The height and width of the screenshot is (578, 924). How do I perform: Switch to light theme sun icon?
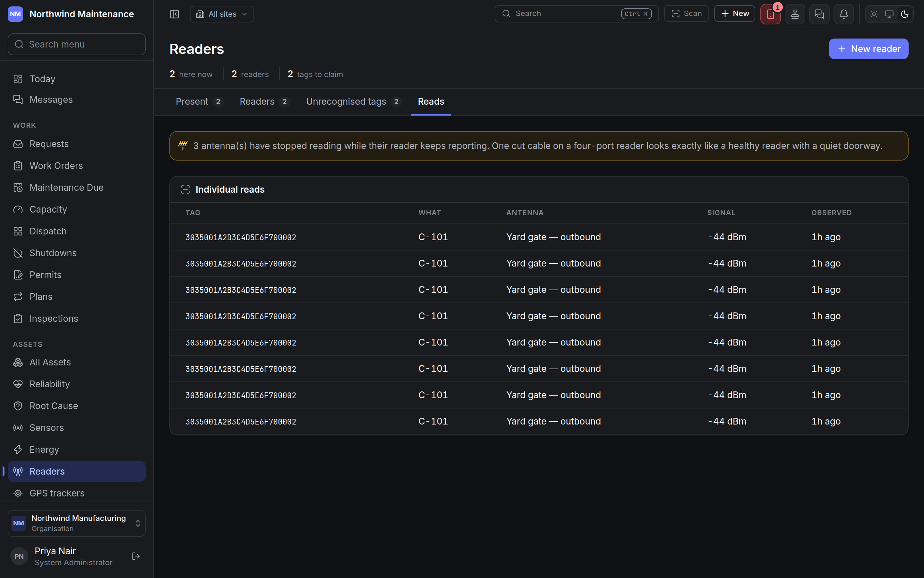(874, 14)
